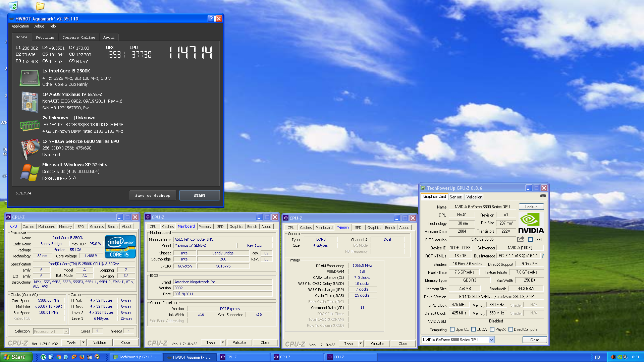Open the Tools dropdown arrow in the CPU-Z CPU tab window

click(x=83, y=343)
